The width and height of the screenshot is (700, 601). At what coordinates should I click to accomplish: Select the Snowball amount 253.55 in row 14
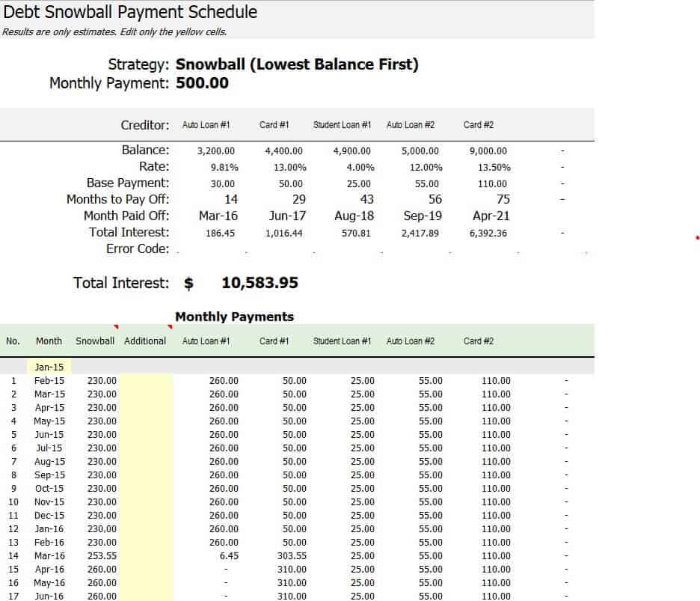pyautogui.click(x=102, y=556)
